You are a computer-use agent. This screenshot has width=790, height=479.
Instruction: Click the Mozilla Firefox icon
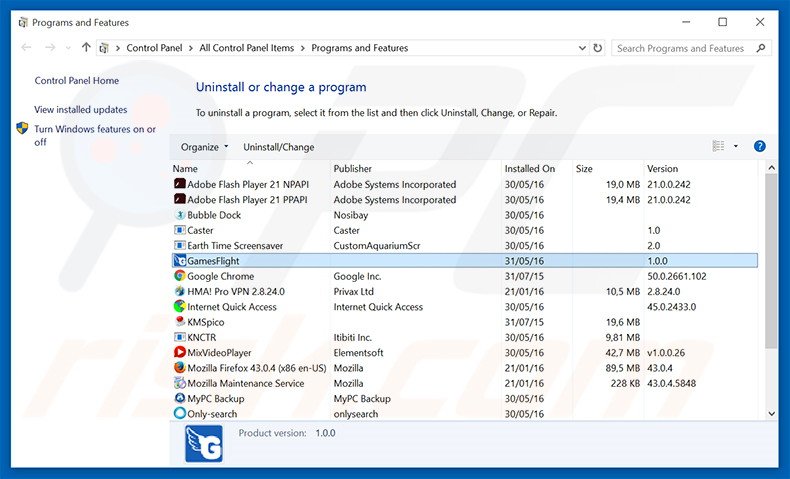(x=179, y=367)
